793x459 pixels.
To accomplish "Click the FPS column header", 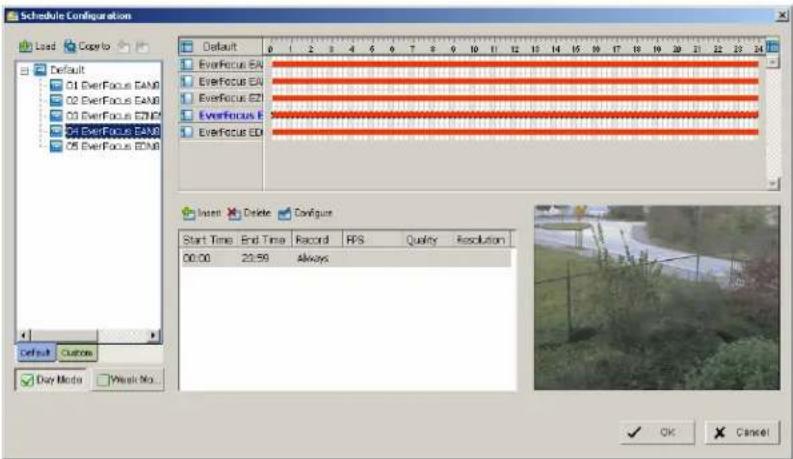I will pos(372,240).
